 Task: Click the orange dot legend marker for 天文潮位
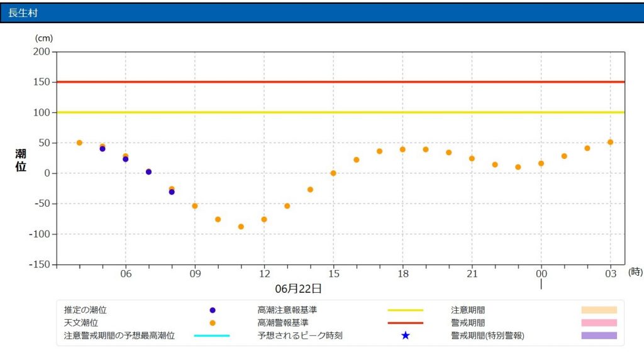[x=213, y=323]
